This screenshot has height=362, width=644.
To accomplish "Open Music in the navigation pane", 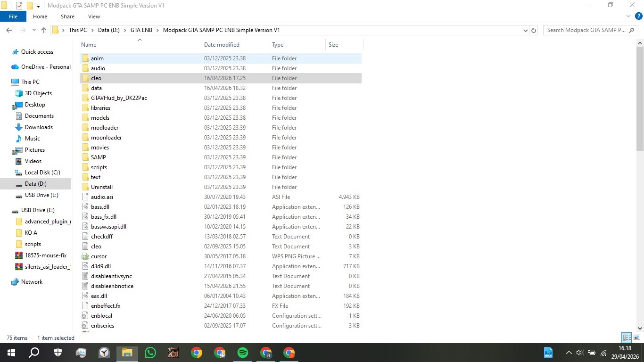I will [x=33, y=139].
